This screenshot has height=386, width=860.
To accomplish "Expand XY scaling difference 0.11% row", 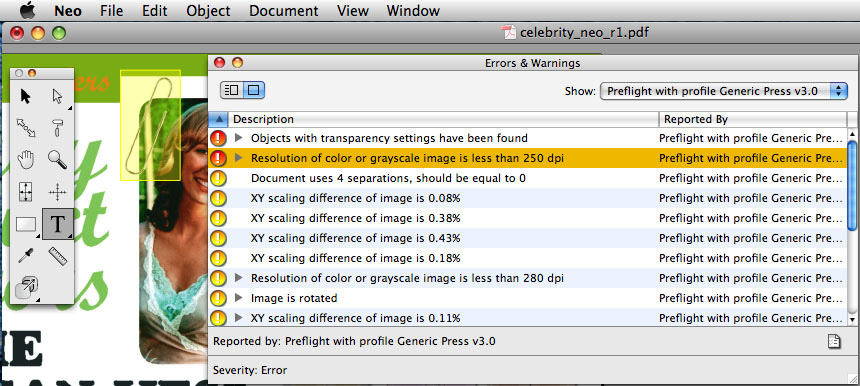I will (238, 317).
